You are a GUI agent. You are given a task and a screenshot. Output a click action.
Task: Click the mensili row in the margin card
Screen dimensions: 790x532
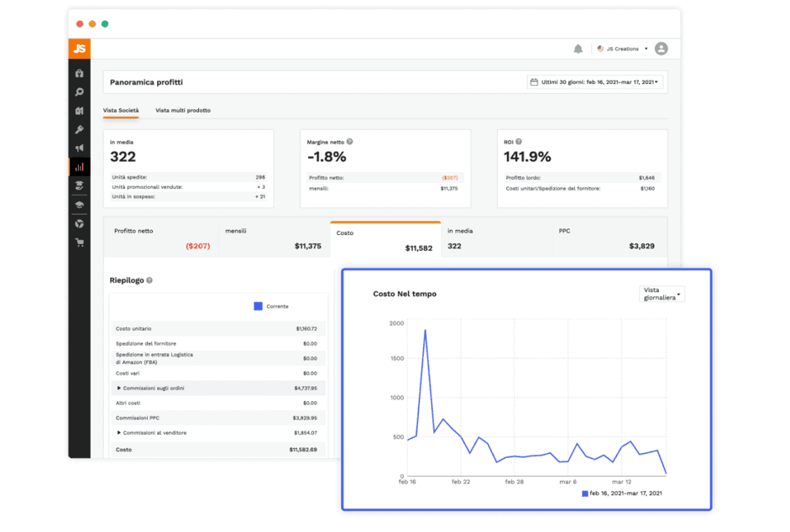[x=385, y=189]
